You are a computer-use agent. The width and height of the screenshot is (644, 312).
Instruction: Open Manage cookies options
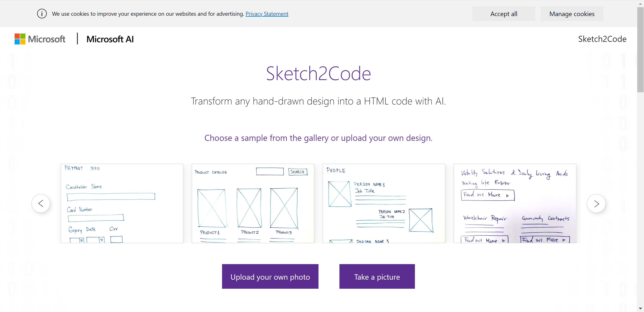[572, 14]
